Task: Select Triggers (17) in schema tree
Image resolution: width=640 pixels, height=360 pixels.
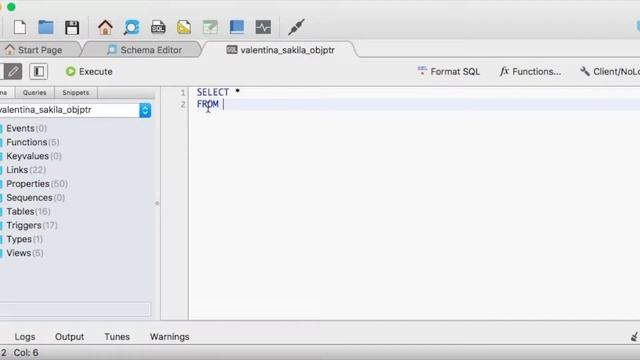Action: (x=31, y=225)
